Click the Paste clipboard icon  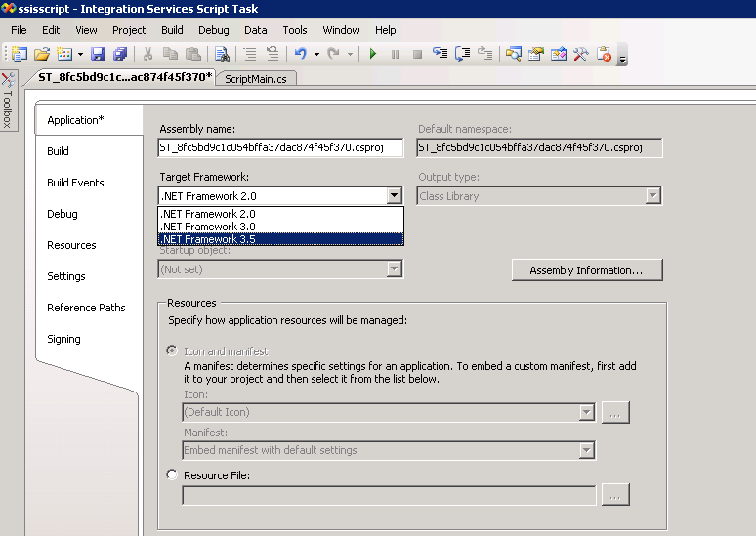coord(193,54)
